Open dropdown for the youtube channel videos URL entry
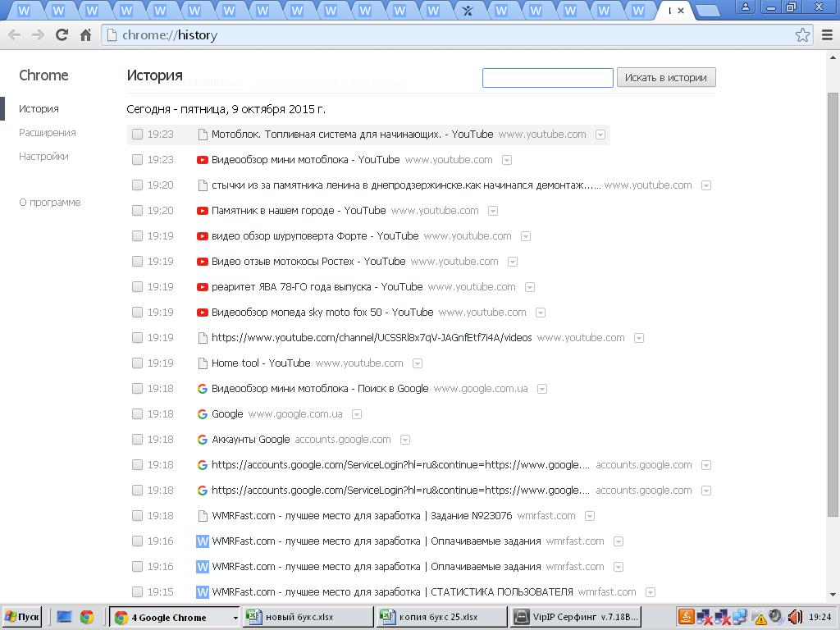 coord(638,338)
